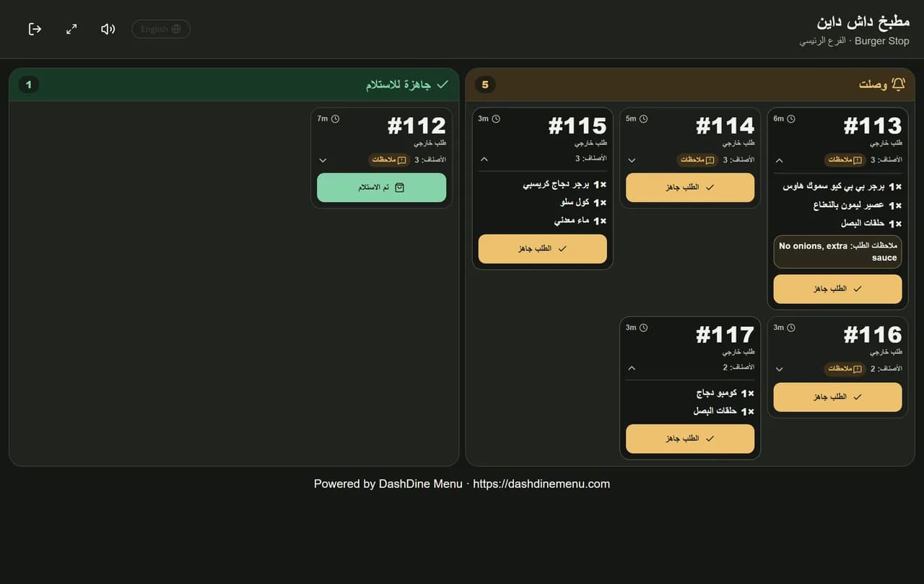The width and height of the screenshot is (924, 584).
Task: Click the clock icon on order #114
Action: [x=644, y=119]
